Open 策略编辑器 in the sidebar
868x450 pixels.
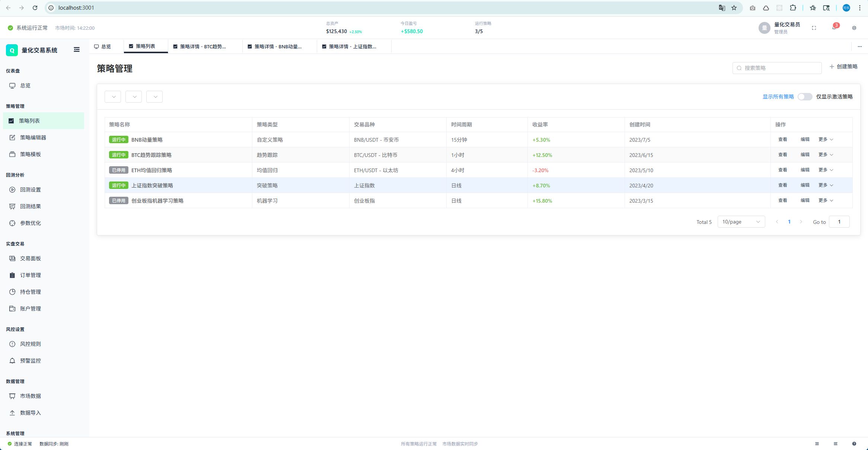click(44, 138)
